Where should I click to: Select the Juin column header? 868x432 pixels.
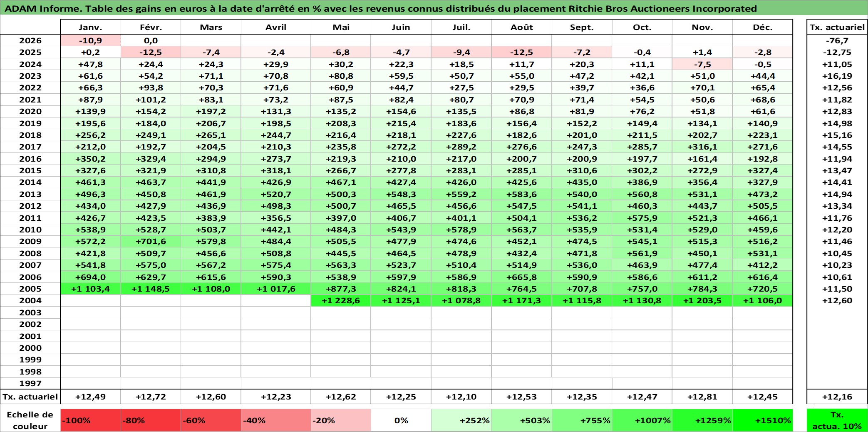pyautogui.click(x=401, y=27)
